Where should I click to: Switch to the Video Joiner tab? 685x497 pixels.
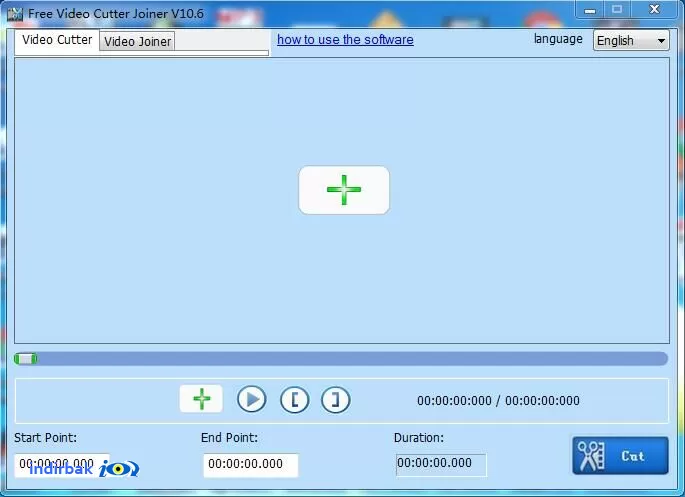137,41
